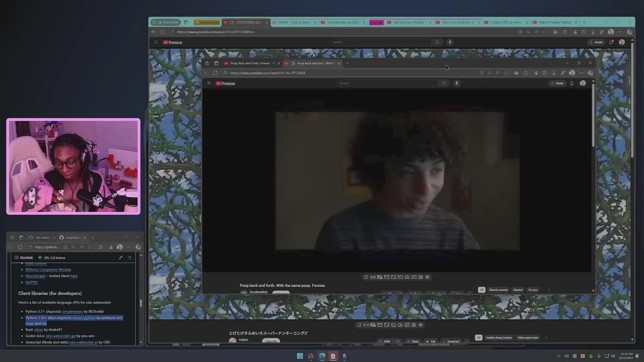Open the GPL-2.0 license tab
The image size is (644, 362).
(x=52, y=257)
